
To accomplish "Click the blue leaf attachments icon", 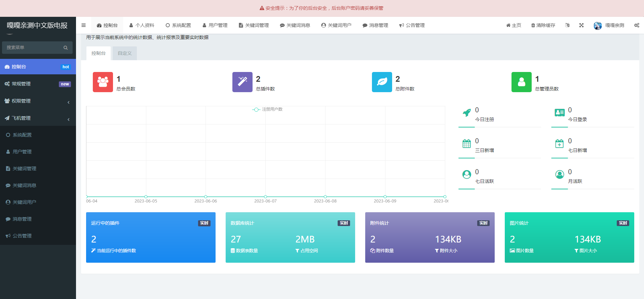I will point(382,82).
